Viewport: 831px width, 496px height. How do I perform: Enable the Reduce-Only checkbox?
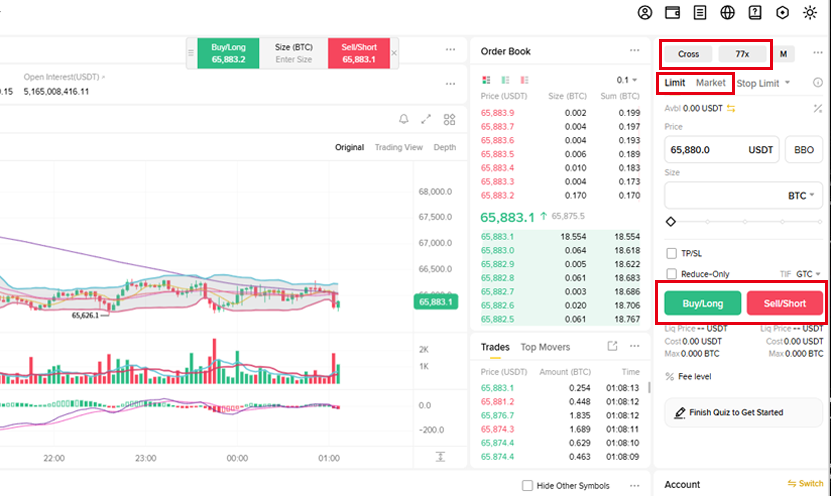click(x=671, y=273)
